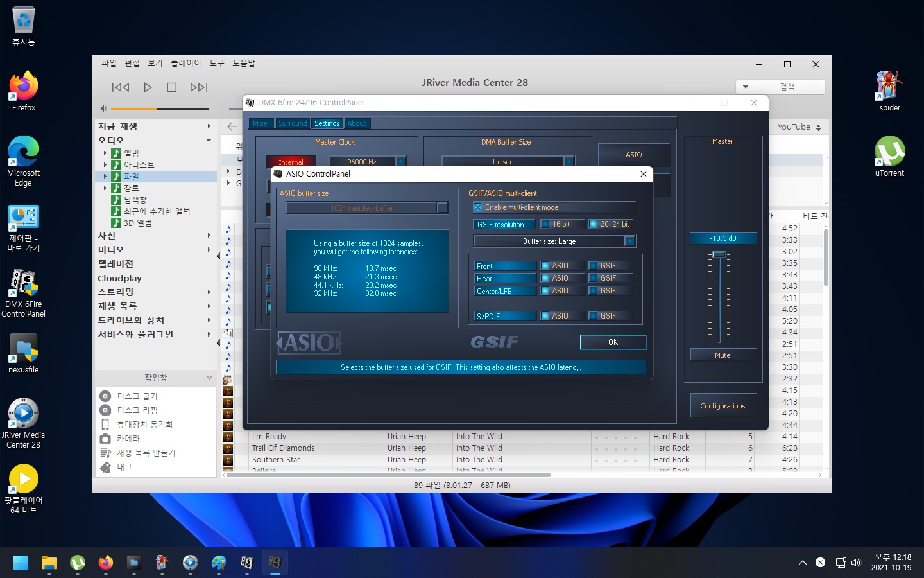Click the play button in JRiver

148,87
